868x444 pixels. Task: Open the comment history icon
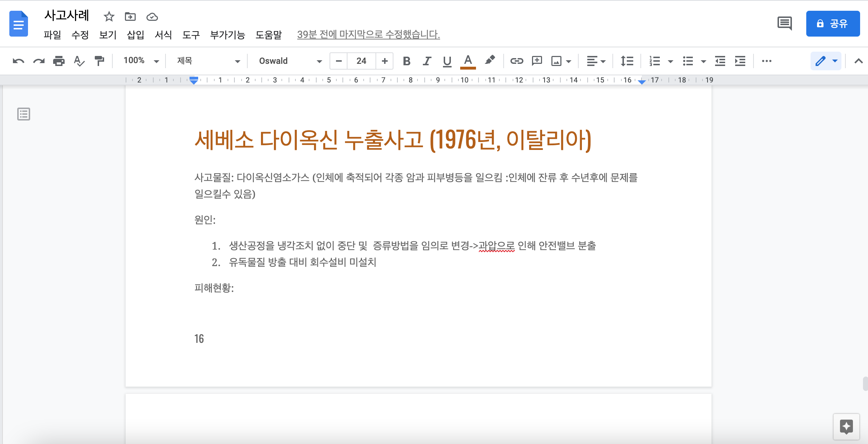pyautogui.click(x=785, y=24)
